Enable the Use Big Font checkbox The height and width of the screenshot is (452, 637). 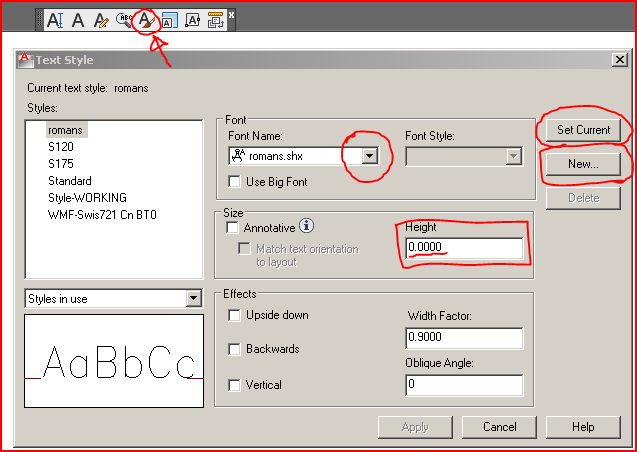234,182
